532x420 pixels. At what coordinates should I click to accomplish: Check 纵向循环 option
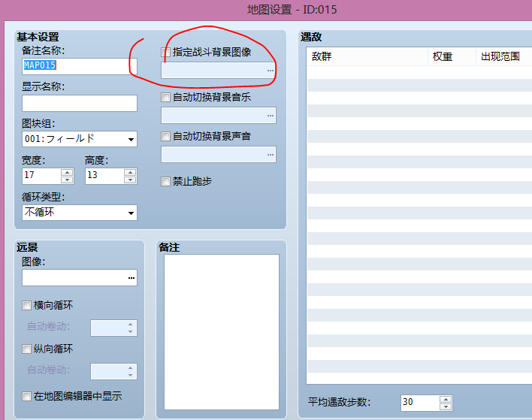[x=26, y=349]
